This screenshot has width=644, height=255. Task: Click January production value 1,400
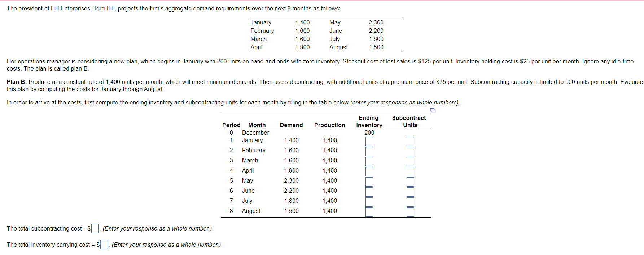tap(330, 140)
